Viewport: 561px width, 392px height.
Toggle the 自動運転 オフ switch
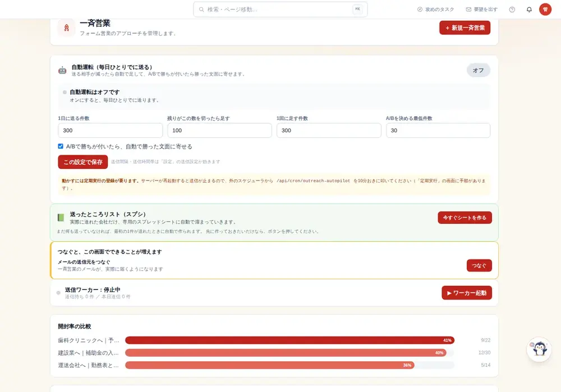tap(478, 70)
